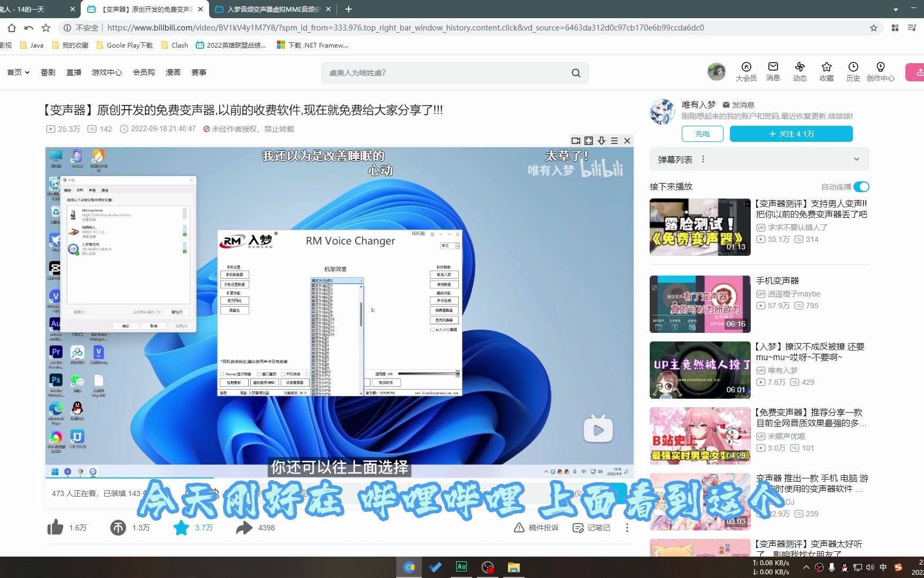Image resolution: width=924 pixels, height=578 pixels.
Task: Open the 首页 dropdown menu
Action: pyautogui.click(x=18, y=72)
